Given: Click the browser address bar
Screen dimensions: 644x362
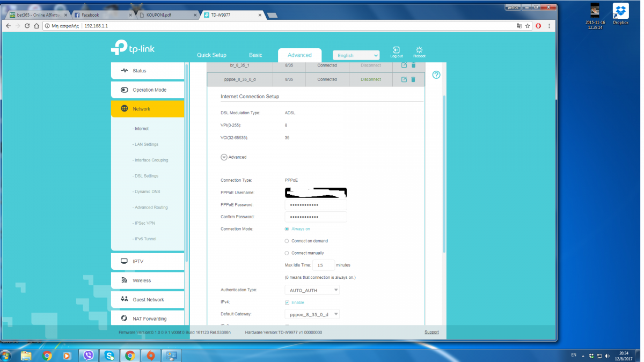Looking at the screenshot, I should 279,25.
